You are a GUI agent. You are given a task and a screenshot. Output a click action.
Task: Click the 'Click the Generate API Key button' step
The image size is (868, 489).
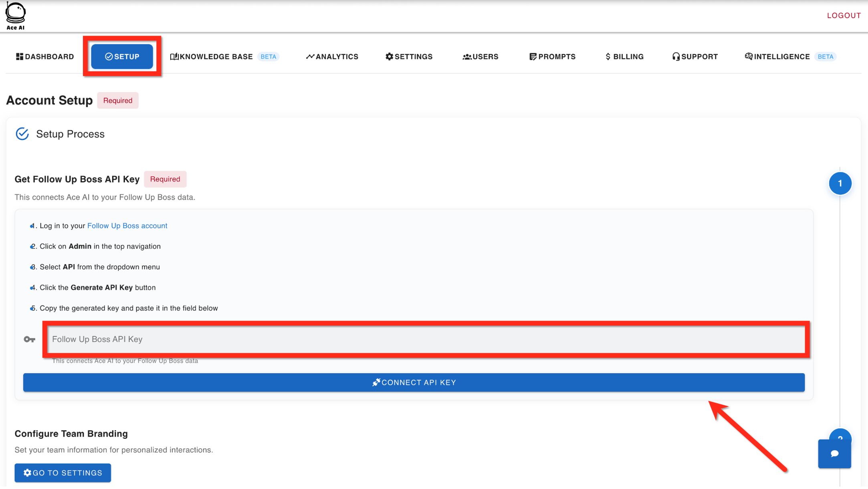tap(97, 288)
